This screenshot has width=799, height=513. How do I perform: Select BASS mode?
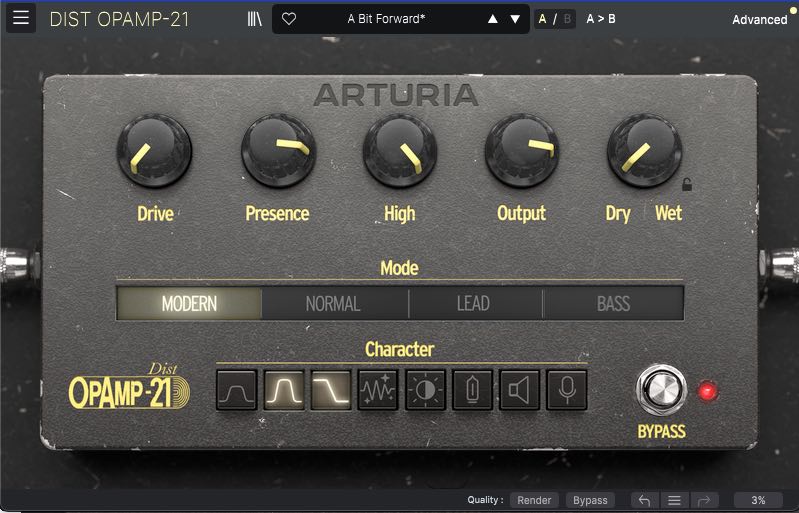tap(614, 304)
